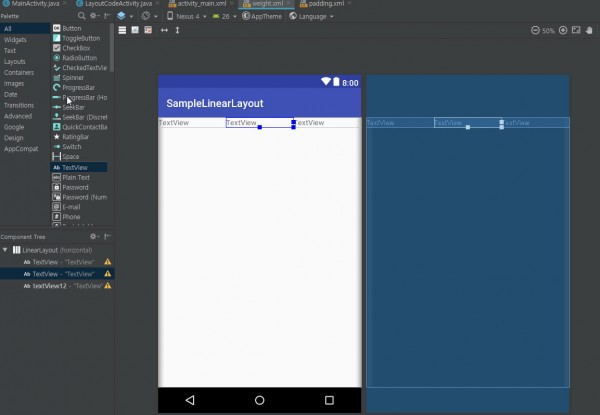Open the orientation in editor dropdown
The image size is (600, 415).
149,16
